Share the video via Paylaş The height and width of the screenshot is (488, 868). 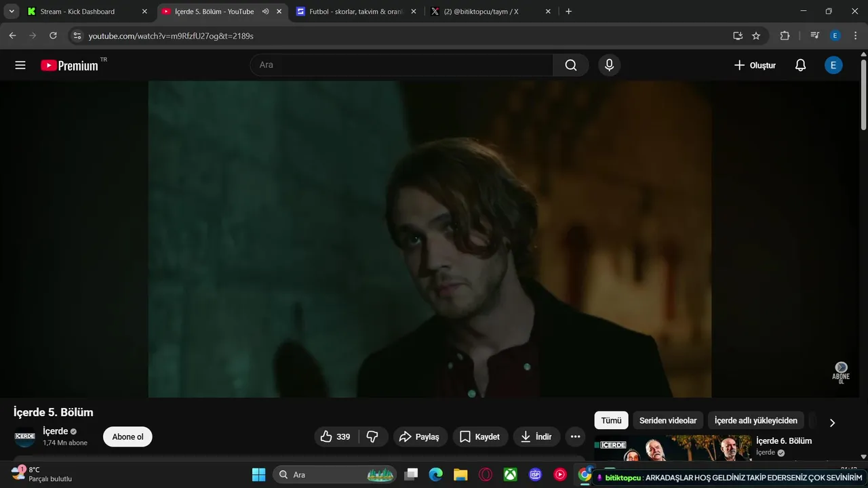[419, 436]
